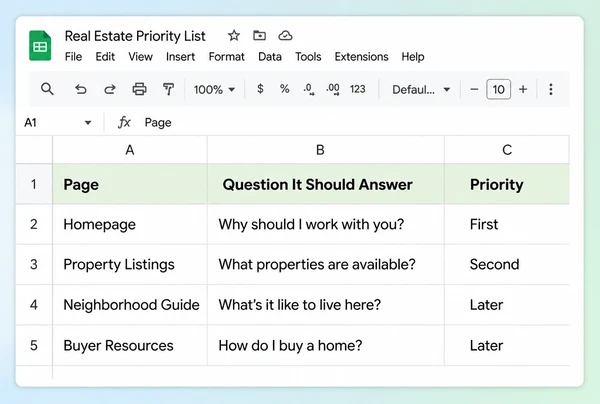Open the 123 number formats menu

tap(357, 89)
